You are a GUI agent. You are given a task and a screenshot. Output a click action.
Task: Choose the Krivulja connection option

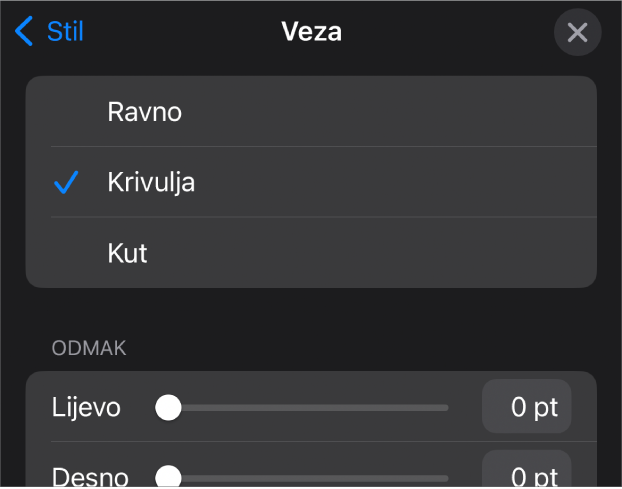tap(152, 183)
